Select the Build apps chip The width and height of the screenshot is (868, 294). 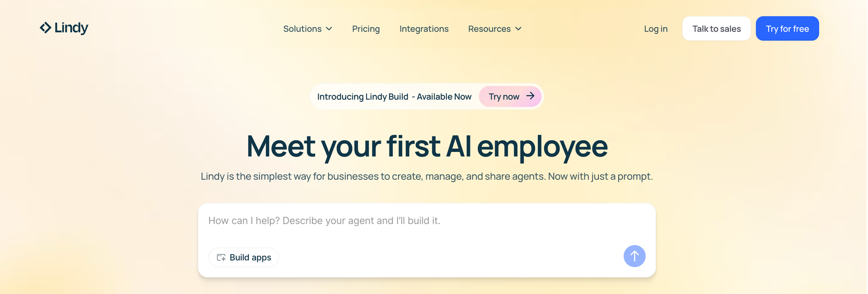pyautogui.click(x=244, y=258)
